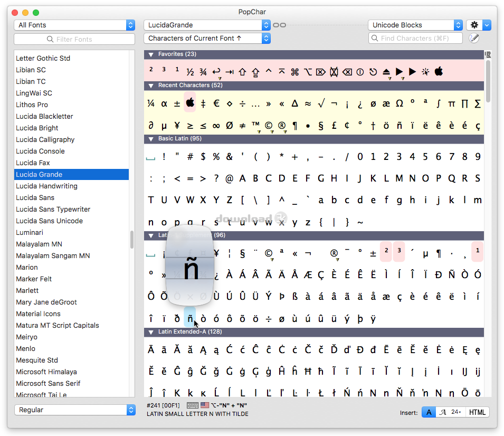The width and height of the screenshot is (504, 436).
Task: Collapse the Basic Latin section
Action: (x=151, y=139)
